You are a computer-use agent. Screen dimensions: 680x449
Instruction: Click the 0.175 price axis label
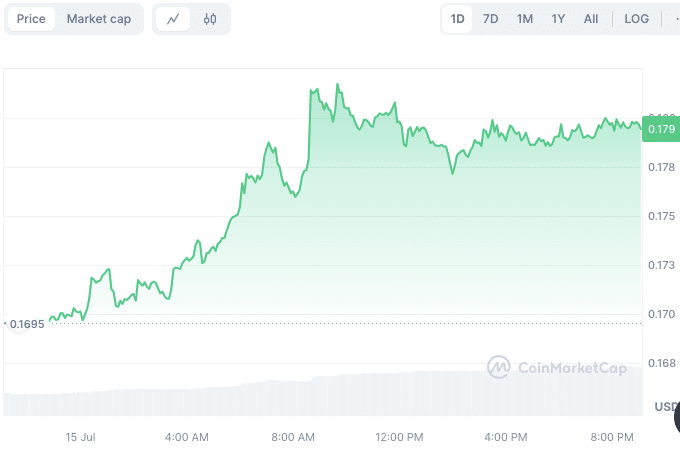pyautogui.click(x=661, y=216)
